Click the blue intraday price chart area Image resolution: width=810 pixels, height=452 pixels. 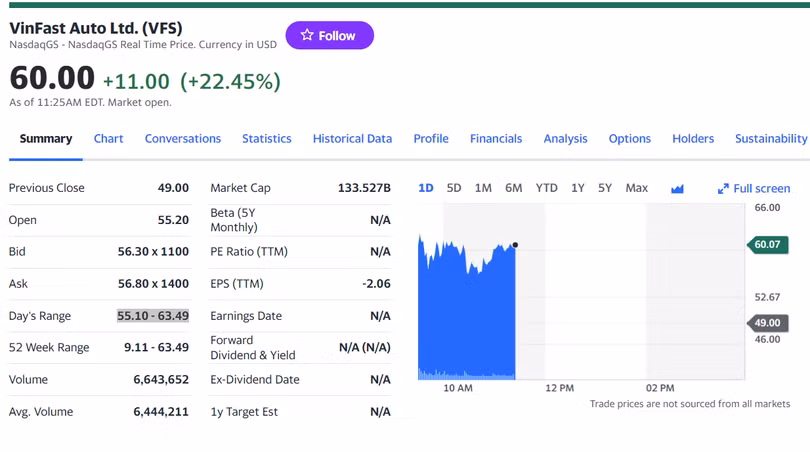pyautogui.click(x=465, y=320)
